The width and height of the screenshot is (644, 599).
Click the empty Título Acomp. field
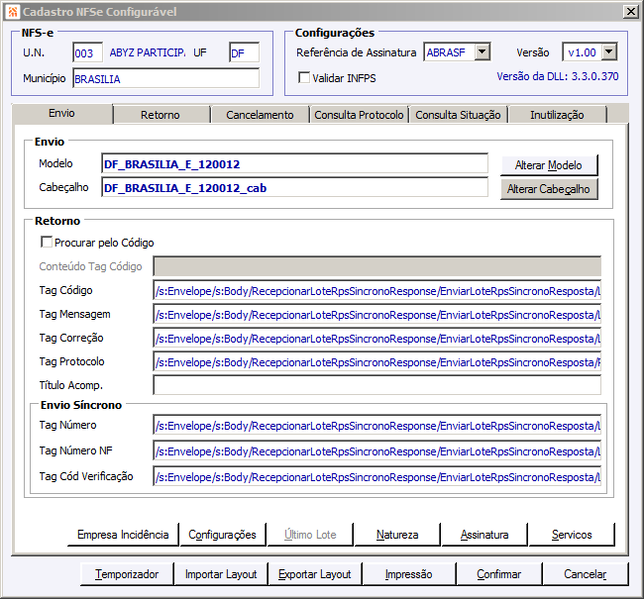377,385
